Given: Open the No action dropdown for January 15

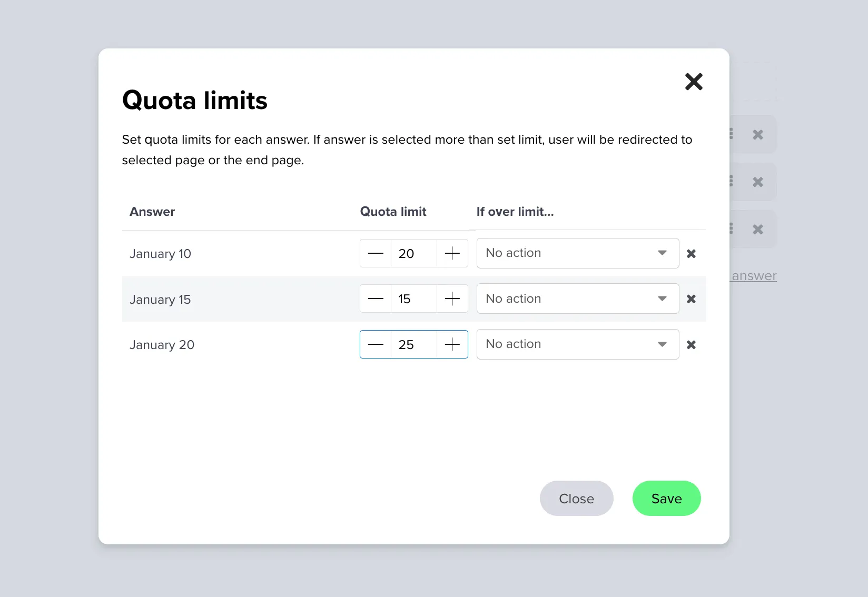Looking at the screenshot, I should click(577, 299).
